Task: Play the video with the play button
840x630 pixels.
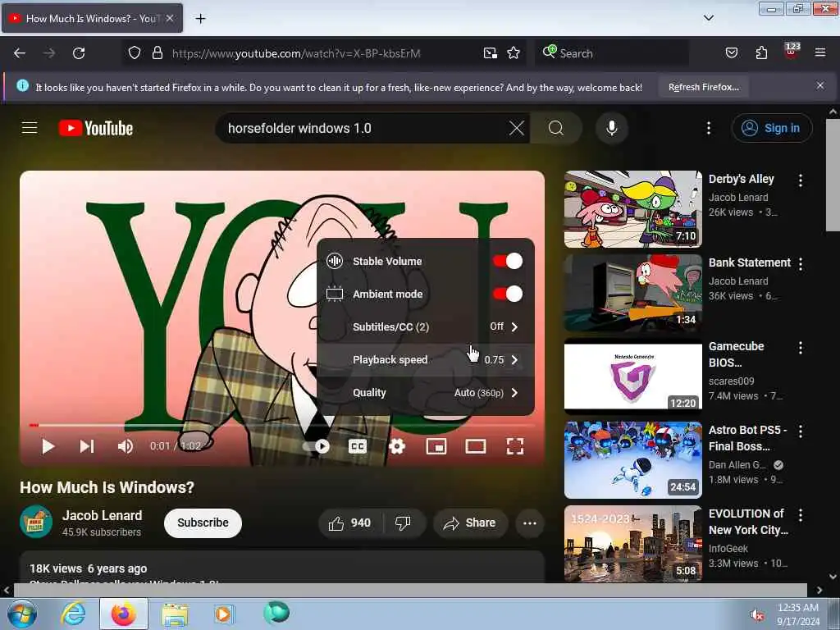Action: [48, 446]
